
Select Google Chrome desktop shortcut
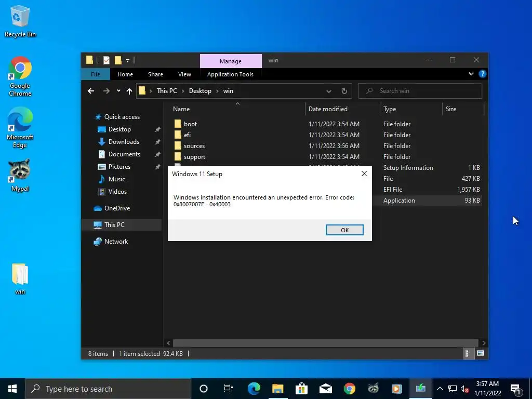pyautogui.click(x=20, y=77)
